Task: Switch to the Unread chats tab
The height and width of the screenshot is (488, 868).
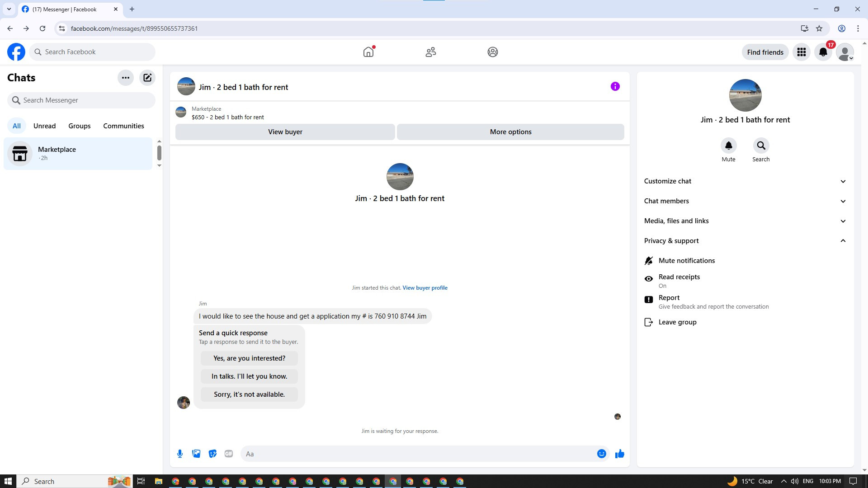Action: coord(44,126)
